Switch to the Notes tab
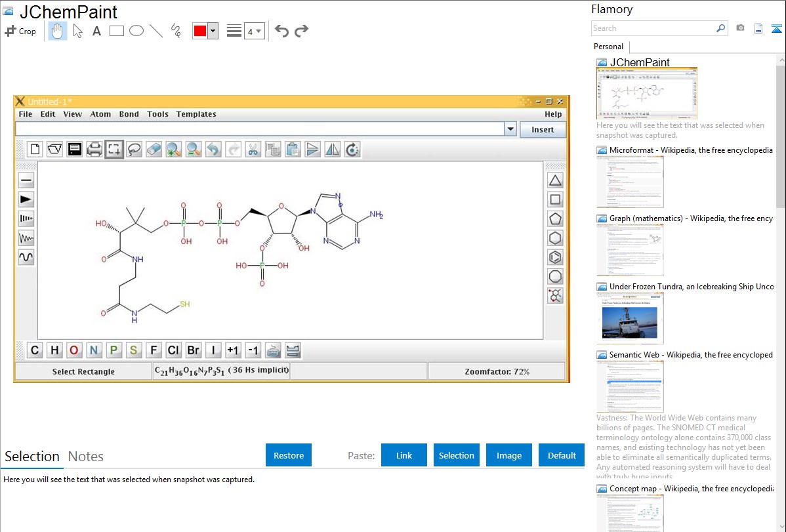 pos(86,457)
